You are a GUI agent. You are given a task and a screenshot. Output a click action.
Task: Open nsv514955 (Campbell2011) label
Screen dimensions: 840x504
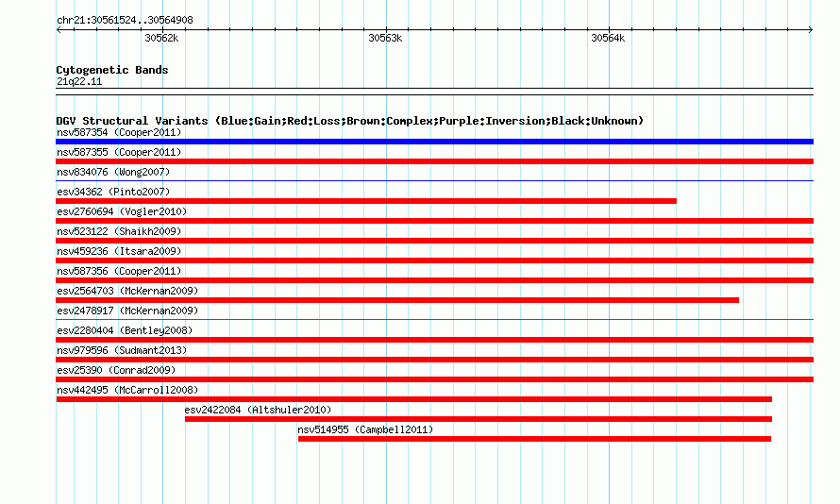pyautogui.click(x=365, y=429)
